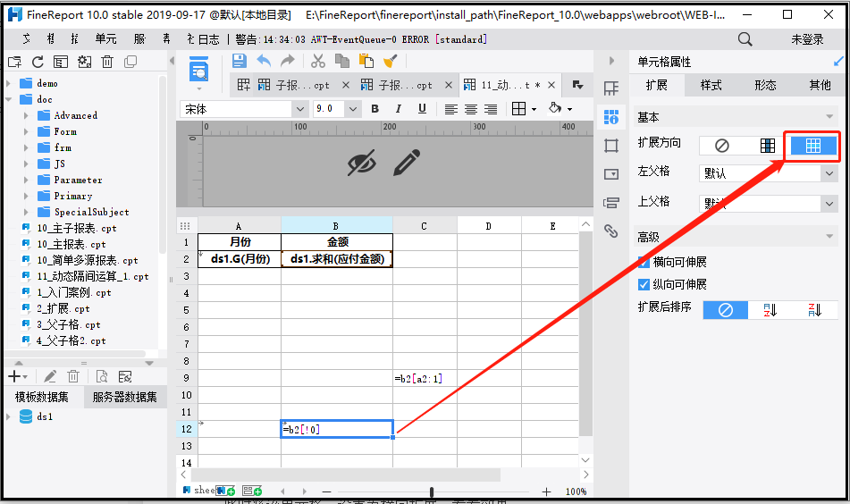Switch to the 形态 tab
This screenshot has width=850, height=504.
pos(765,85)
